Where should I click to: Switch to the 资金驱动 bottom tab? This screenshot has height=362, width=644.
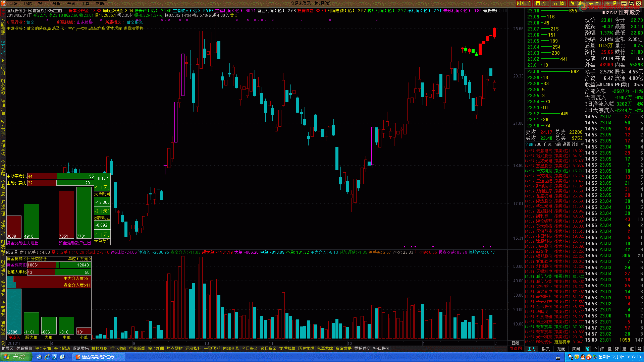click(x=62, y=349)
